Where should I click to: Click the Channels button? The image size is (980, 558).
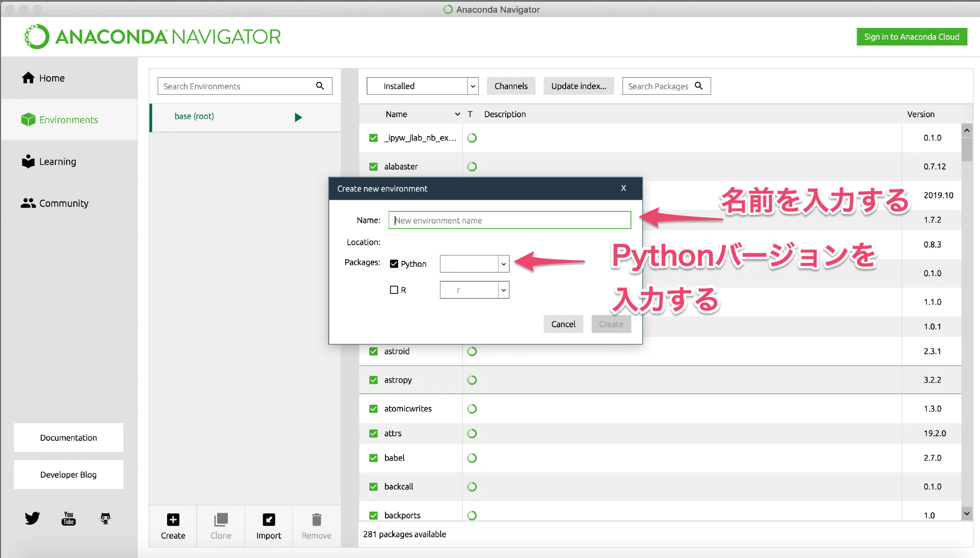point(511,86)
